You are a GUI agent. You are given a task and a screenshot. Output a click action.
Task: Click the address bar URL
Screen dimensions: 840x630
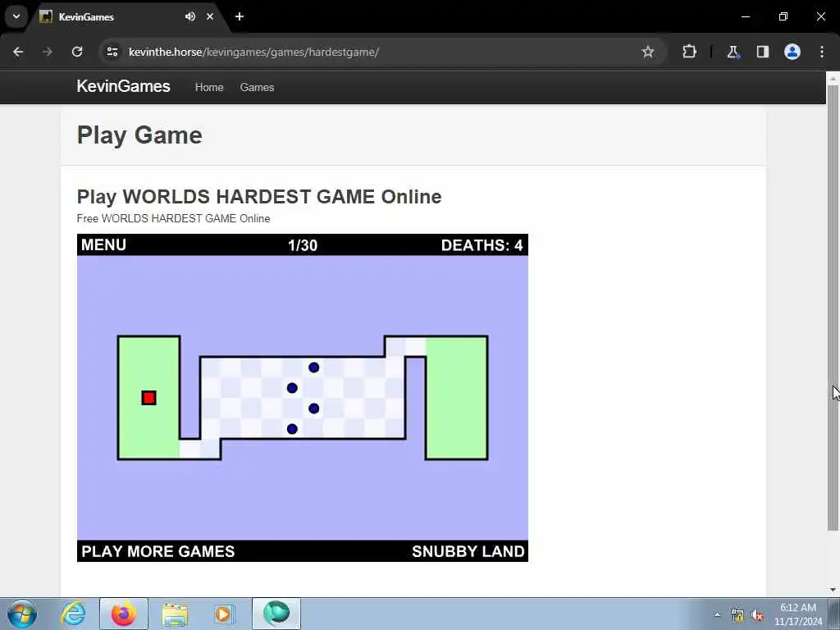click(x=254, y=52)
